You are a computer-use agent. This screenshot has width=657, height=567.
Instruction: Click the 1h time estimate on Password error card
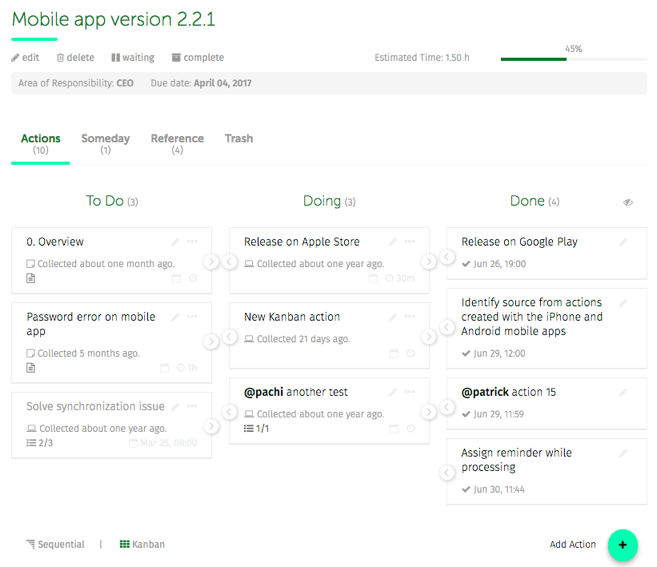[187, 368]
